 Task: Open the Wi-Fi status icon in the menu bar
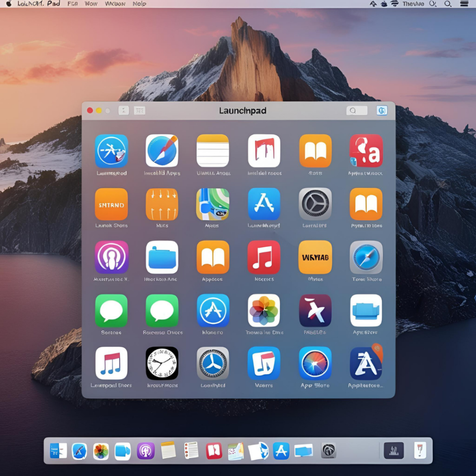tap(394, 4)
